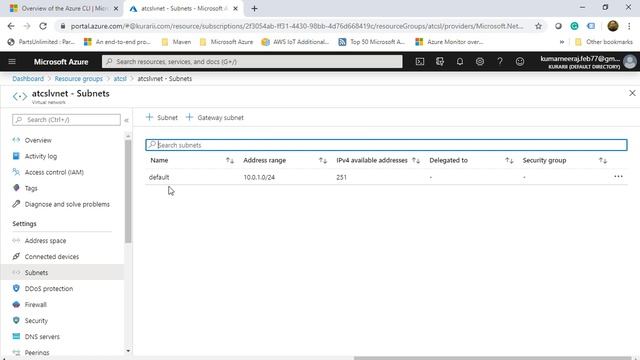640x360 pixels.
Task: Open Cloud Shell from the top bar
Action: [420, 62]
